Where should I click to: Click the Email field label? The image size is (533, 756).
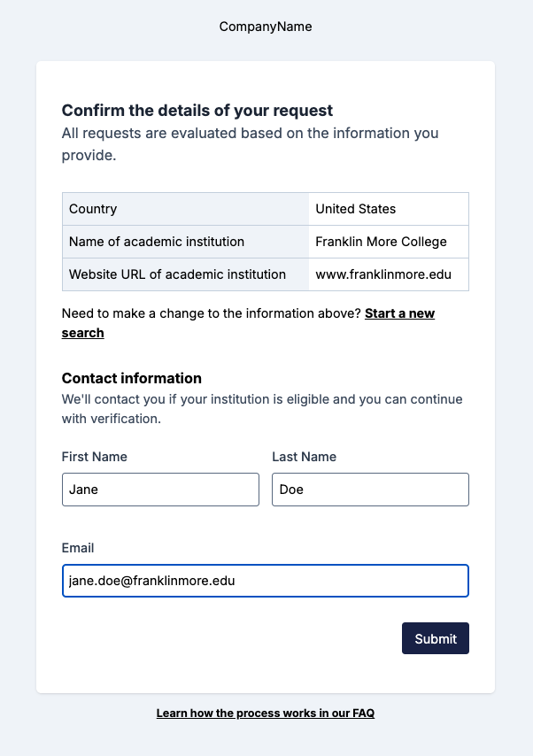[78, 548]
